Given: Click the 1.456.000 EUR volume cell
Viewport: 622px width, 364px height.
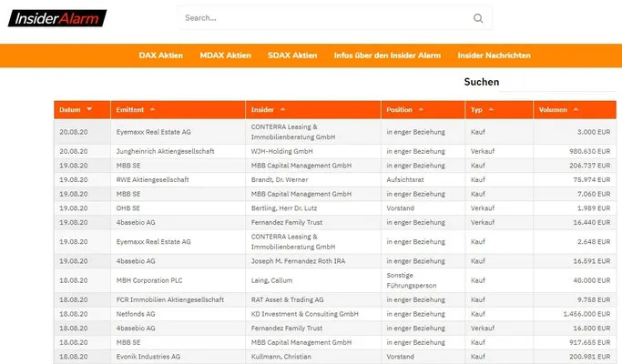Looking at the screenshot, I should pos(575,314).
